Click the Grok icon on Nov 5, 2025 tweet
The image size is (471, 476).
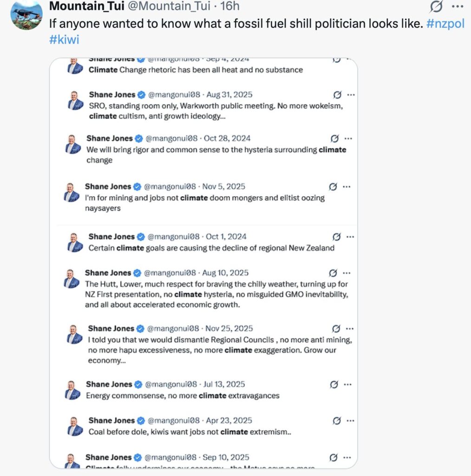(x=333, y=187)
